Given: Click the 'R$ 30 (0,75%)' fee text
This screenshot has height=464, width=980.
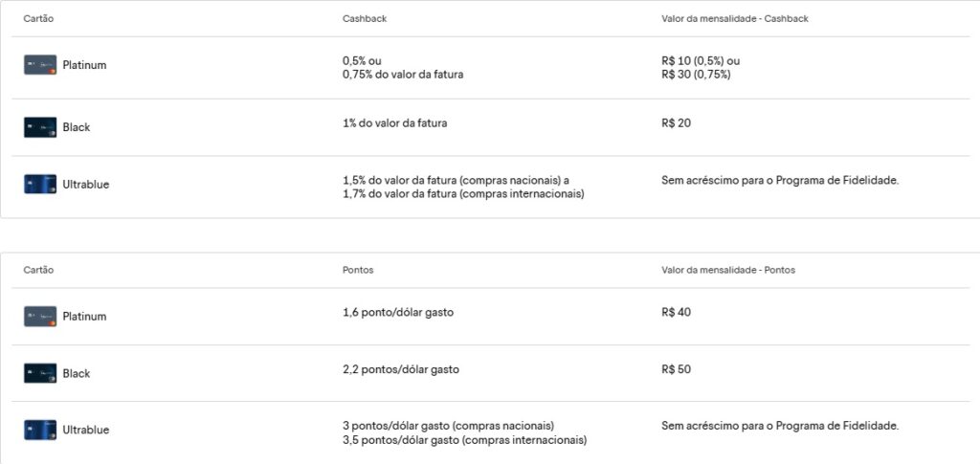Looking at the screenshot, I should pos(696,75).
